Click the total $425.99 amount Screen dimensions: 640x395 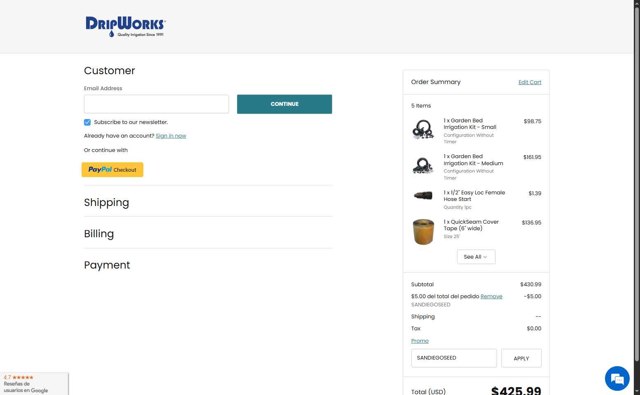click(516, 391)
